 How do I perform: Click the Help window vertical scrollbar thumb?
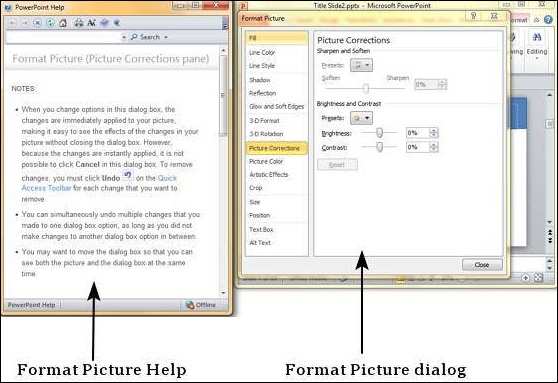pyautogui.click(x=223, y=95)
